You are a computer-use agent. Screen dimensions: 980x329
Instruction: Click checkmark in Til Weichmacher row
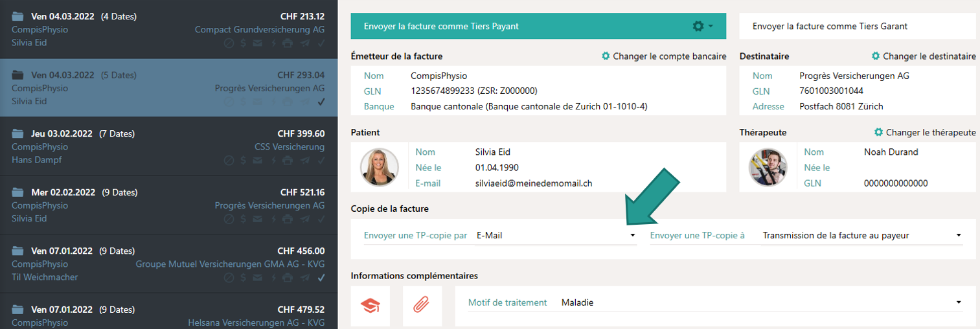[x=321, y=277]
